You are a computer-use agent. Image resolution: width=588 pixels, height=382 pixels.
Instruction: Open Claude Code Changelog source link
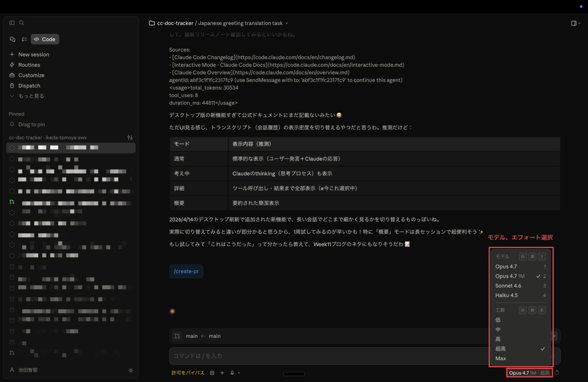tap(264, 57)
